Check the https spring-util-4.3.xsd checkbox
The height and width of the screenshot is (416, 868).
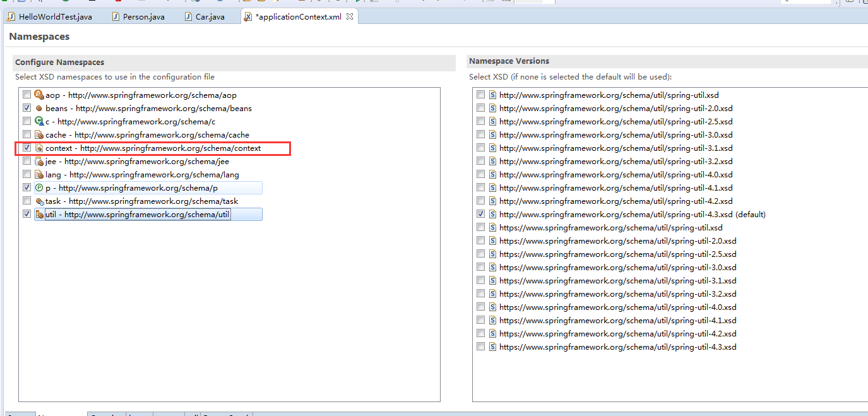(481, 347)
